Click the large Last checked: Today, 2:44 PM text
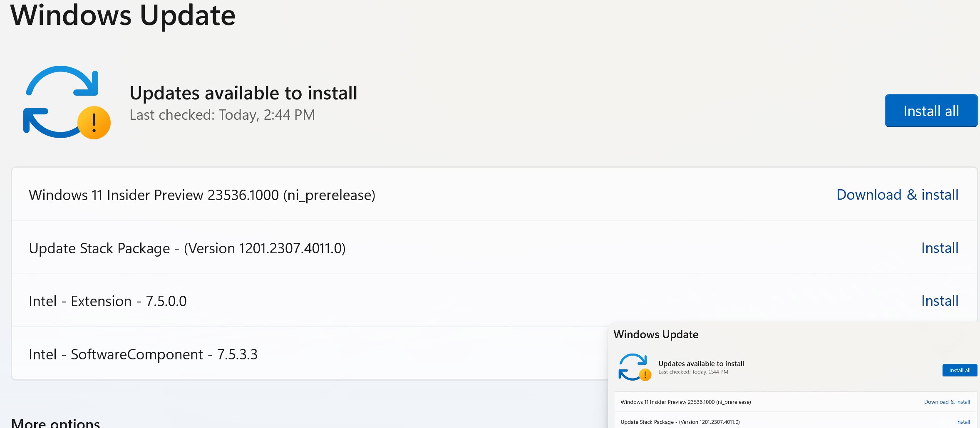Image resolution: width=980 pixels, height=428 pixels. tap(222, 115)
